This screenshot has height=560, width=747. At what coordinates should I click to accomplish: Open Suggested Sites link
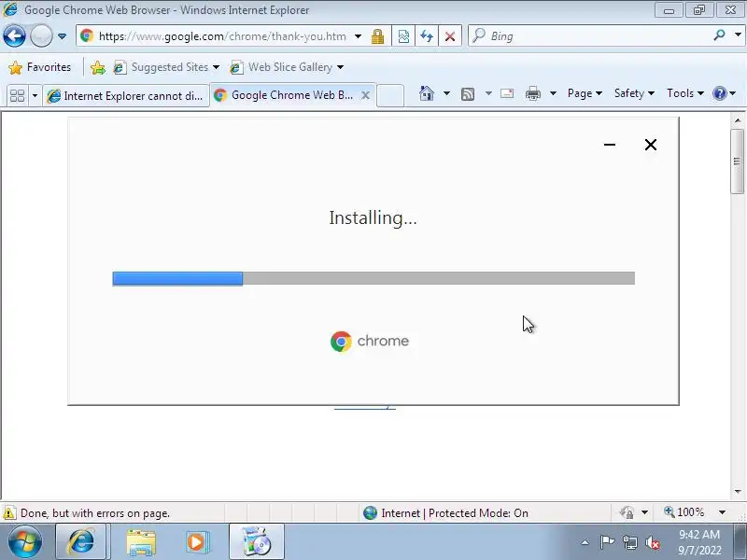tap(166, 67)
